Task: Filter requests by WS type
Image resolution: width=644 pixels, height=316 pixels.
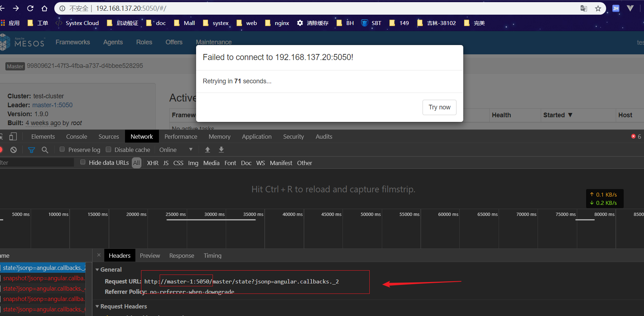Action: point(260,163)
